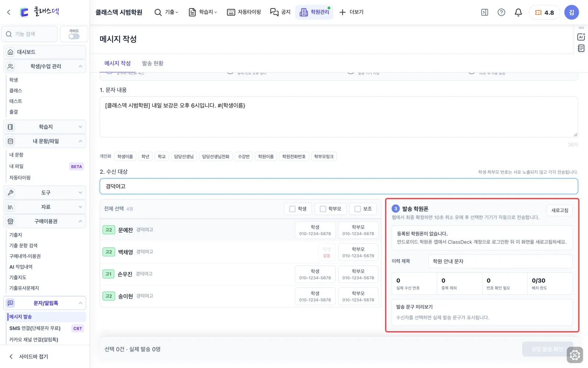Click the 문자/알림톡 message icon in sidebar
Image resolution: width=588 pixels, height=368 pixels.
(11, 303)
